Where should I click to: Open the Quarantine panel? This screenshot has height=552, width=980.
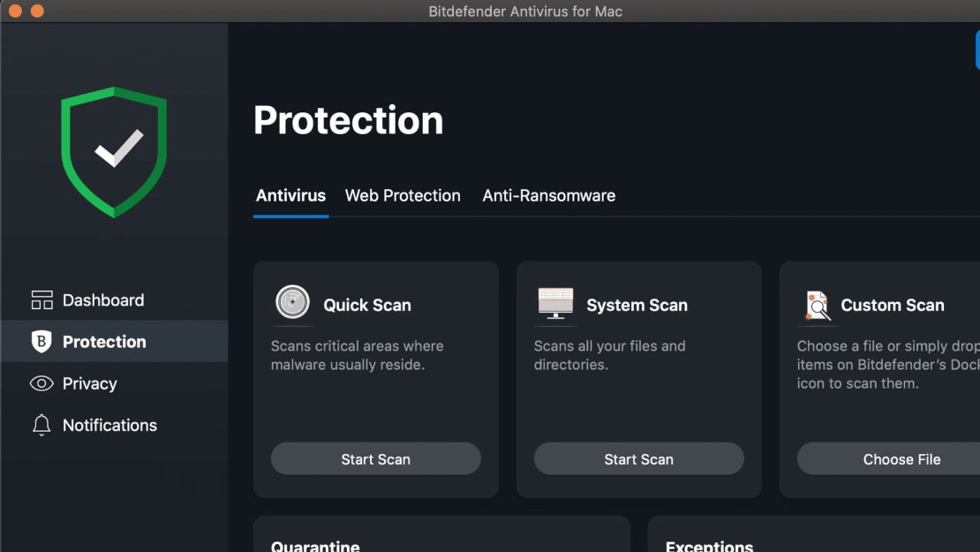click(x=441, y=533)
